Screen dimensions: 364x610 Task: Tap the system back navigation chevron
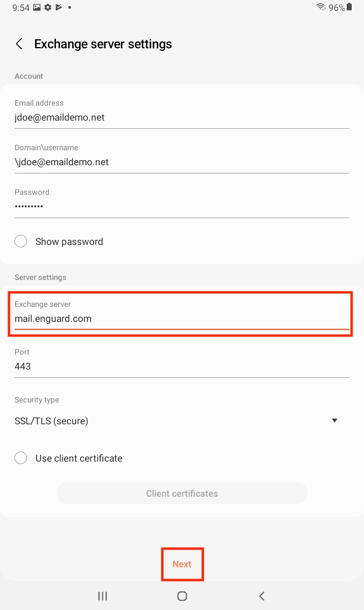click(262, 596)
